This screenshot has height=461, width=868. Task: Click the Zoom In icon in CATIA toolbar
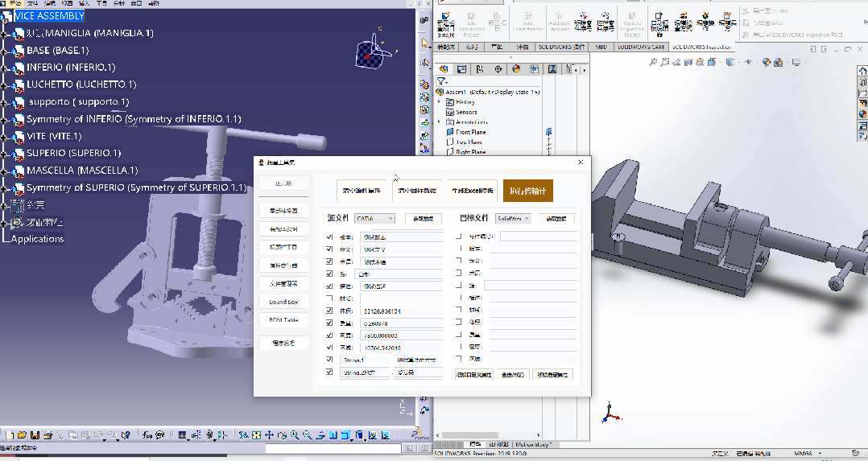click(296, 435)
